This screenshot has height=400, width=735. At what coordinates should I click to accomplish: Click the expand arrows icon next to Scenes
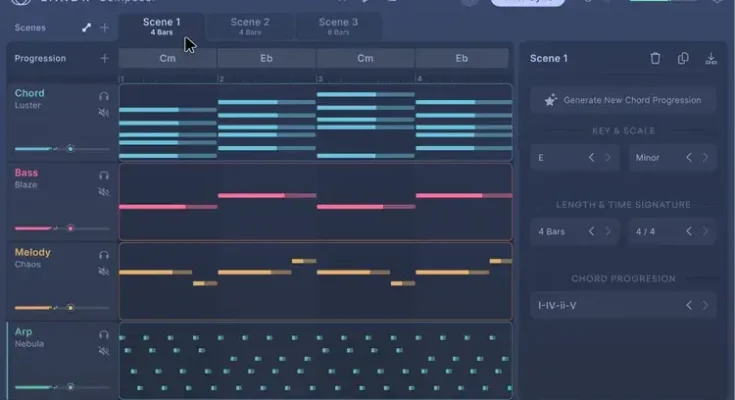pos(86,27)
